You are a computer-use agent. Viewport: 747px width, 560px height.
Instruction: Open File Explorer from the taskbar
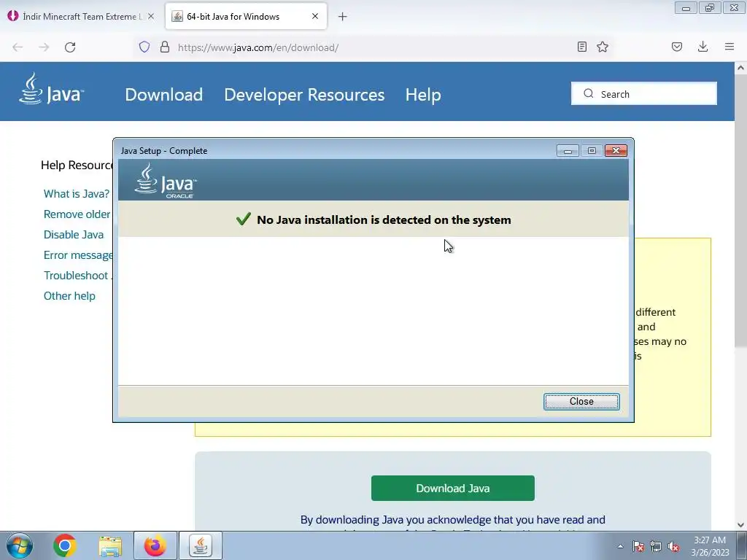[x=110, y=545]
